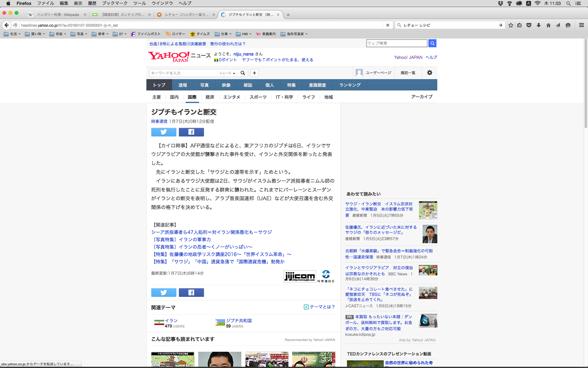
Task: Open Yahoo news settings gear icon
Action: click(x=429, y=73)
